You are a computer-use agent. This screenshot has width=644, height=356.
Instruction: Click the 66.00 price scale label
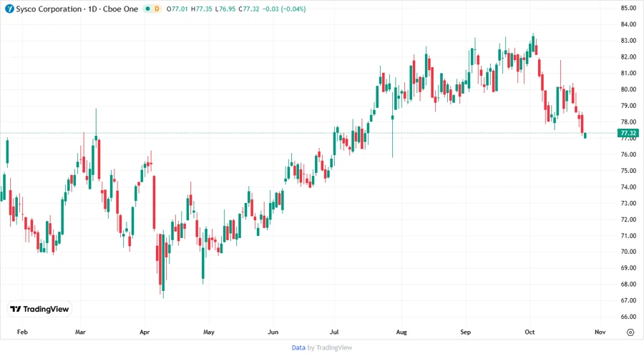628,317
